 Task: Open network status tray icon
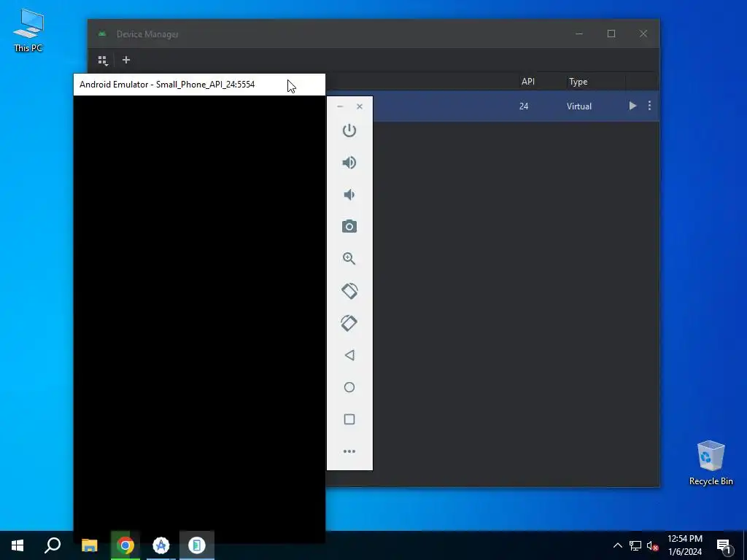(635, 545)
